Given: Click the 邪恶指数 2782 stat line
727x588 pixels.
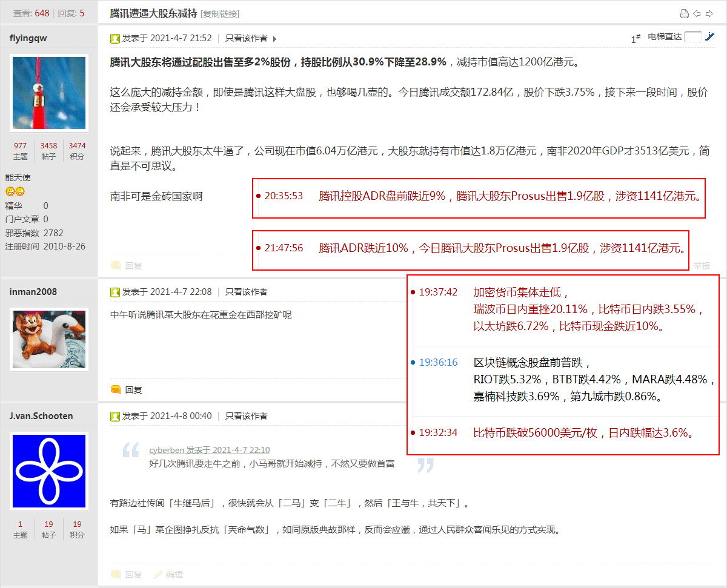Looking at the screenshot, I should [x=35, y=233].
